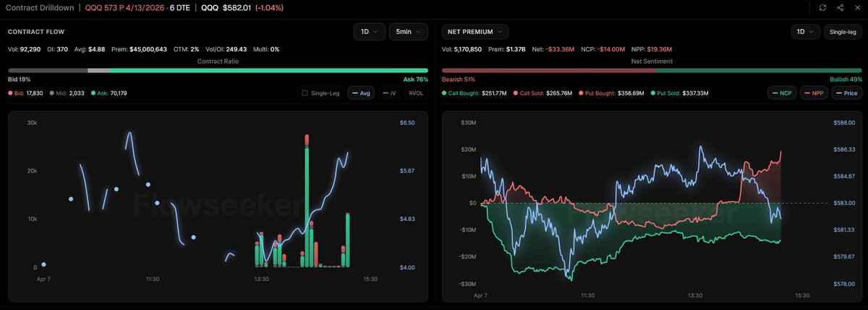Screen dimensions: 868x310
Task: Toggle the IV line series
Action: (389, 93)
